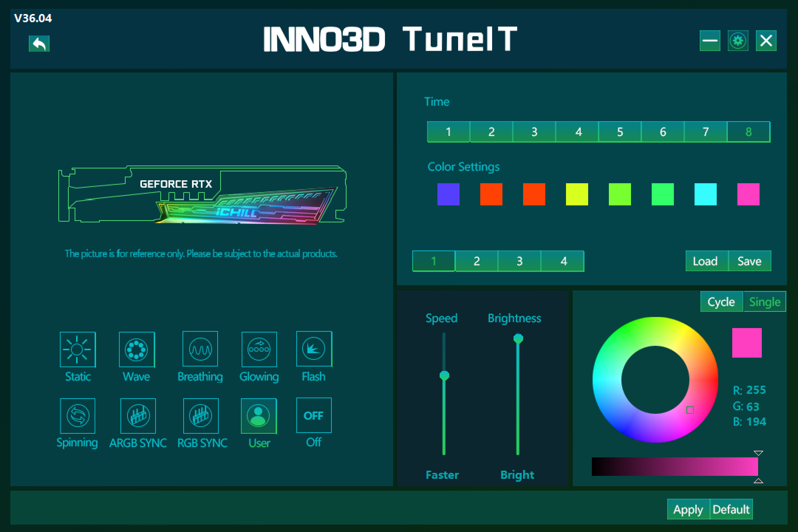
Task: Select Time slot 6
Action: pyautogui.click(x=663, y=132)
